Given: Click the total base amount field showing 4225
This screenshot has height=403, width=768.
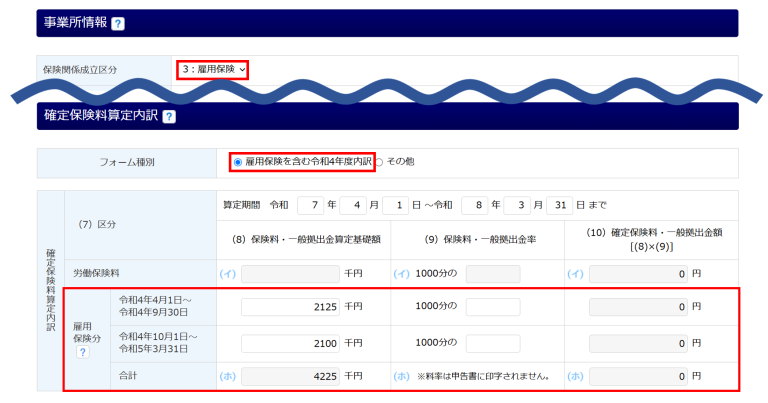Looking at the screenshot, I should pyautogui.click(x=290, y=377).
